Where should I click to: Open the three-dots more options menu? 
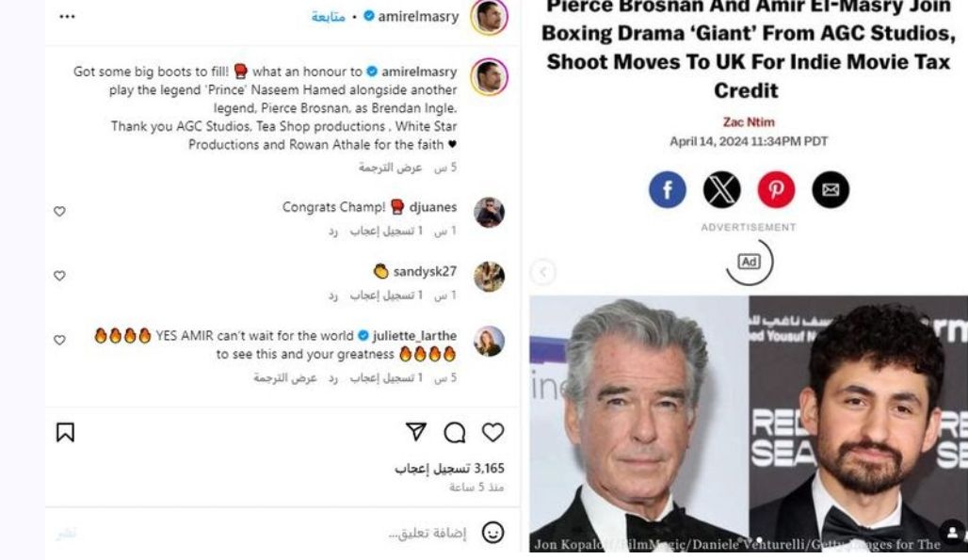[x=67, y=17]
